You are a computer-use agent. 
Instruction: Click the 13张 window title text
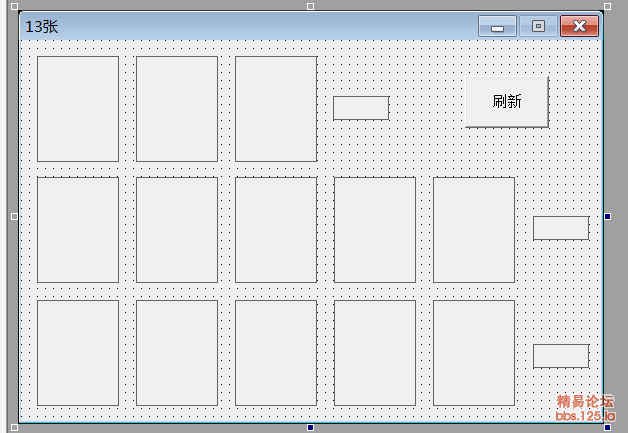coord(42,27)
